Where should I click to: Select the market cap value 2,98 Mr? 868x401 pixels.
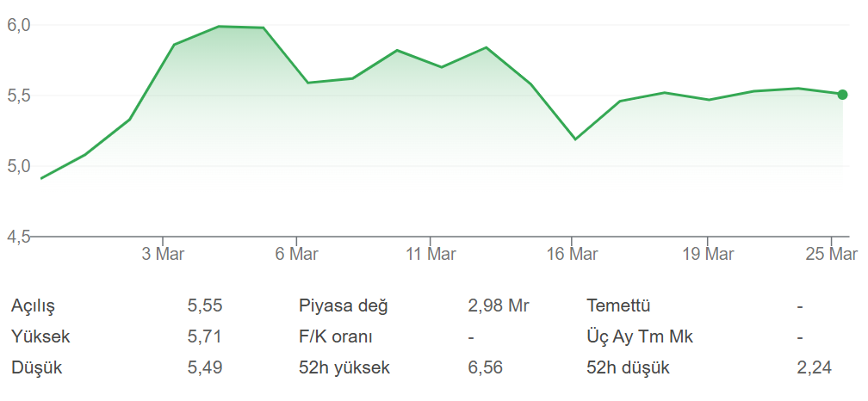(498, 306)
